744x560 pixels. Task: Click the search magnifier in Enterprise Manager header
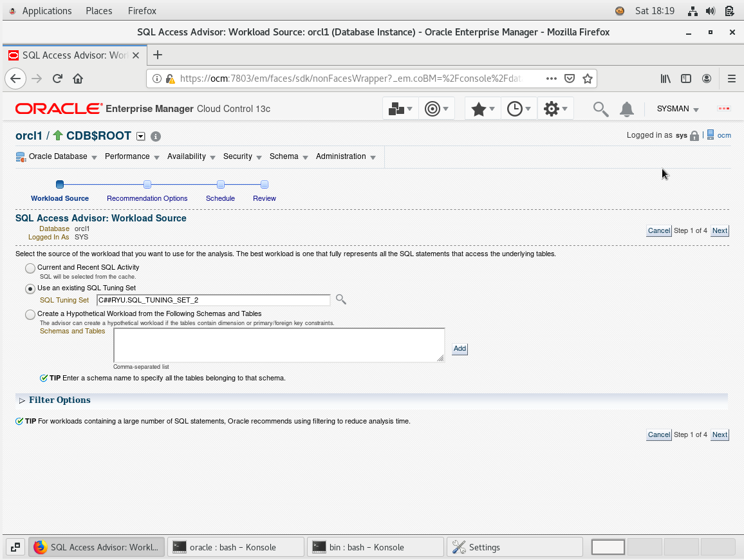pos(600,109)
